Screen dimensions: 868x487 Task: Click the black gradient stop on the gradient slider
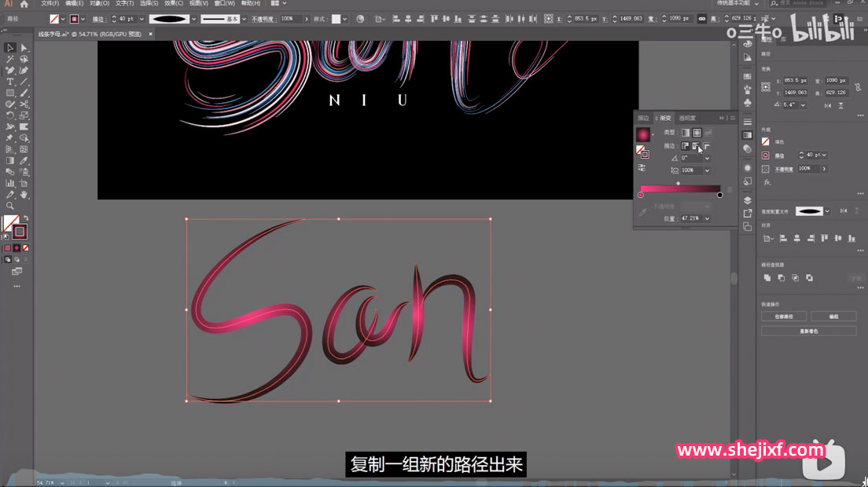pos(720,196)
